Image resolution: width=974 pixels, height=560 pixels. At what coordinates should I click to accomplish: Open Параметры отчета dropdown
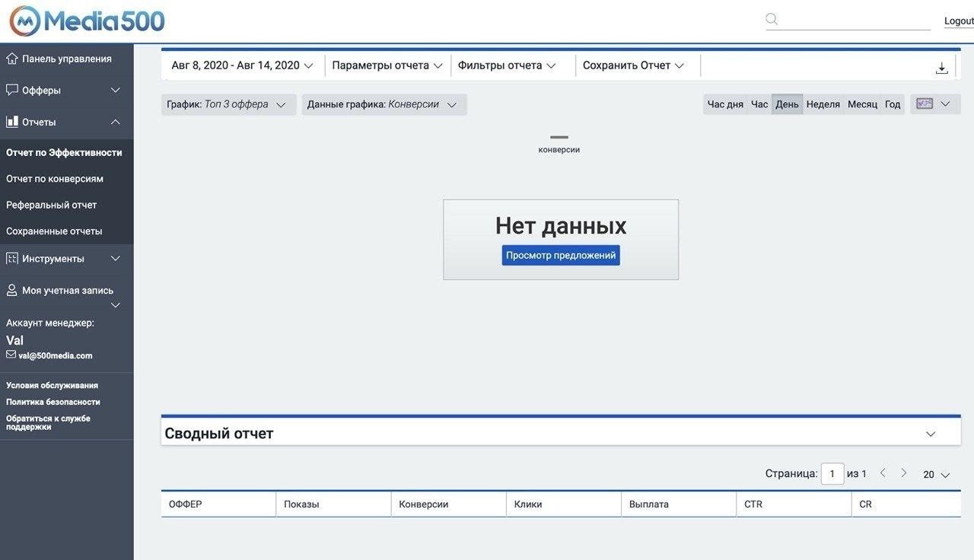click(x=387, y=65)
